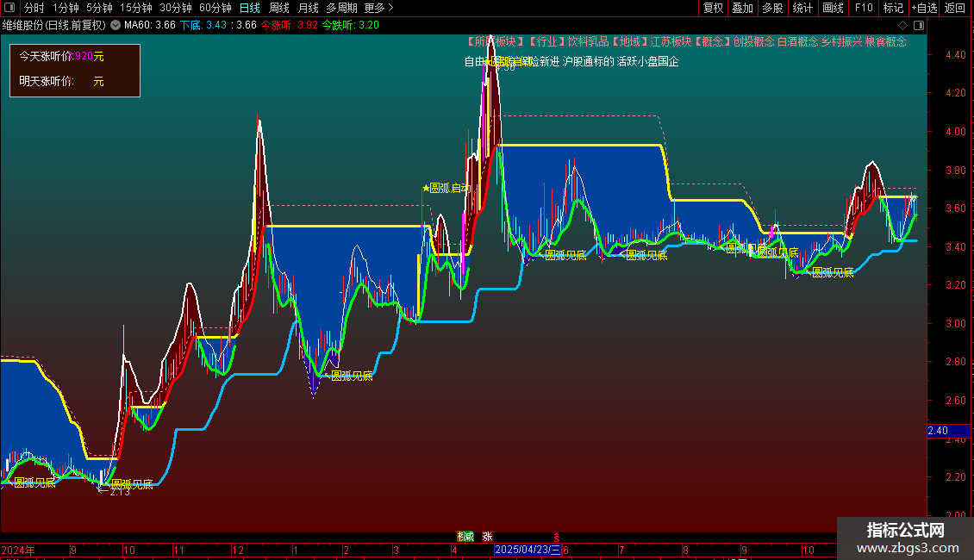Click the diamond marker icon near top right
The image size is (974, 560).
point(902,26)
